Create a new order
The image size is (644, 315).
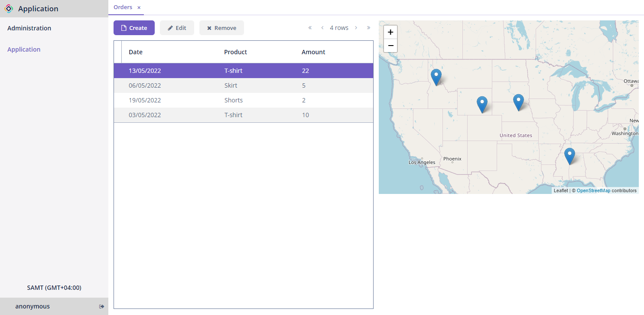pos(134,28)
